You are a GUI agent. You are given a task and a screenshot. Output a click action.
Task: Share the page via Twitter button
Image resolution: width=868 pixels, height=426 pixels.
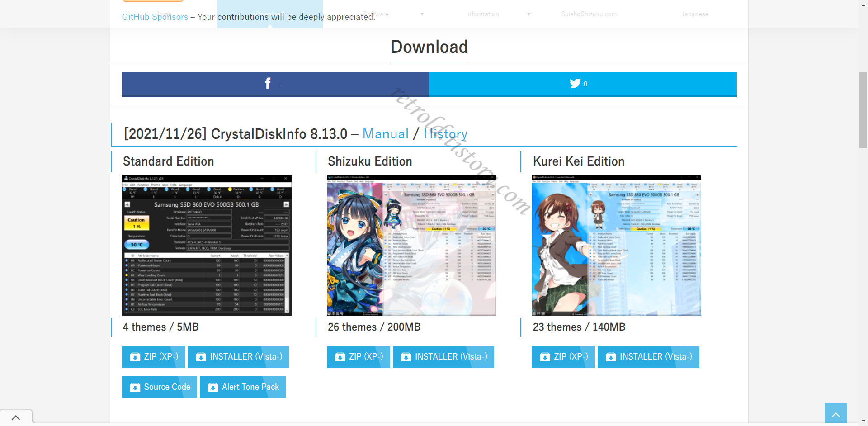(x=583, y=84)
